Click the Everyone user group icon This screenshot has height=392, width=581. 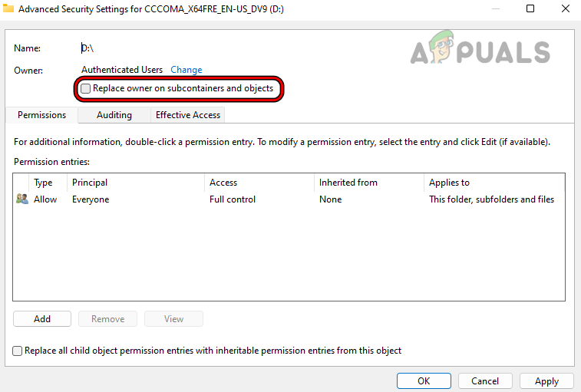[21, 199]
